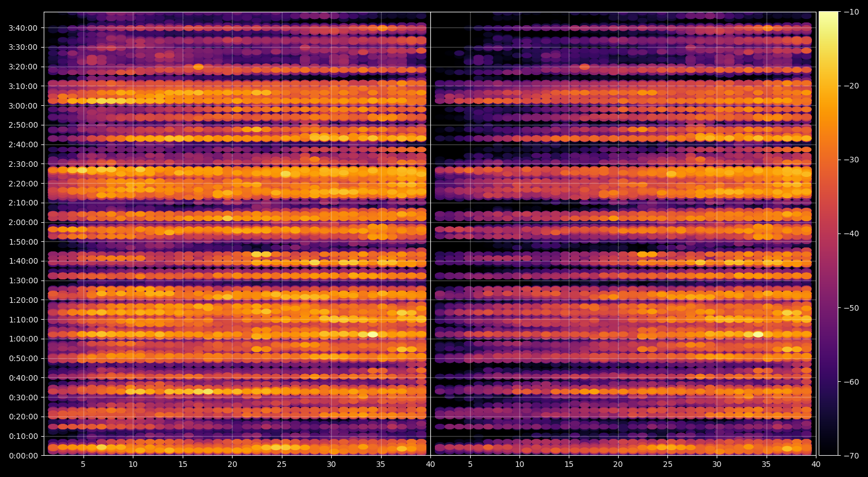Select the −30 colorbar value label

pyautogui.click(x=851, y=160)
